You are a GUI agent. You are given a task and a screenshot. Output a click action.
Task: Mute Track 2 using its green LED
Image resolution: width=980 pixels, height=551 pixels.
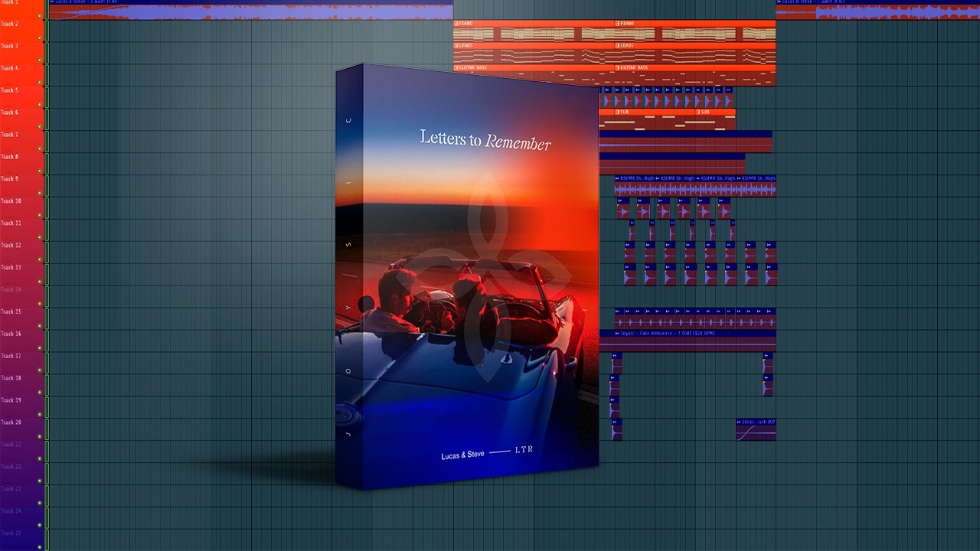click(40, 37)
